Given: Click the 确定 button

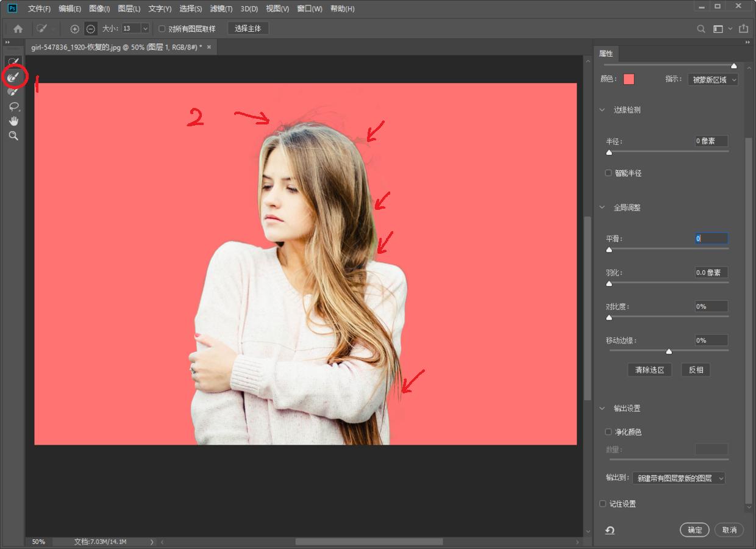Looking at the screenshot, I should (x=694, y=530).
